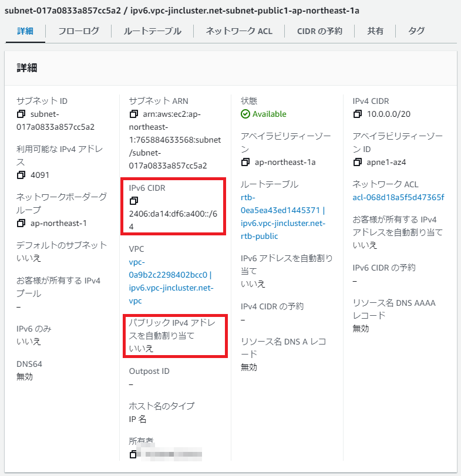Open network ACL link acl-068d18a5f5d47365f
The image size is (461, 476).
click(x=398, y=197)
